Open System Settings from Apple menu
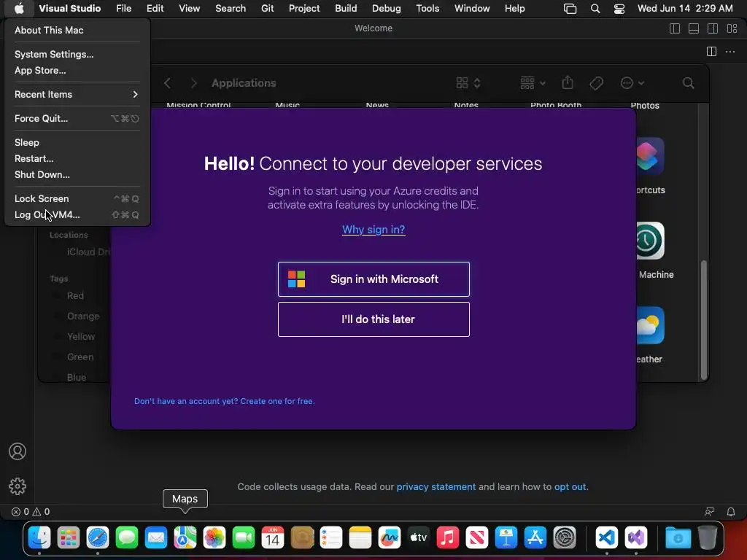747x560 pixels. tap(77, 54)
